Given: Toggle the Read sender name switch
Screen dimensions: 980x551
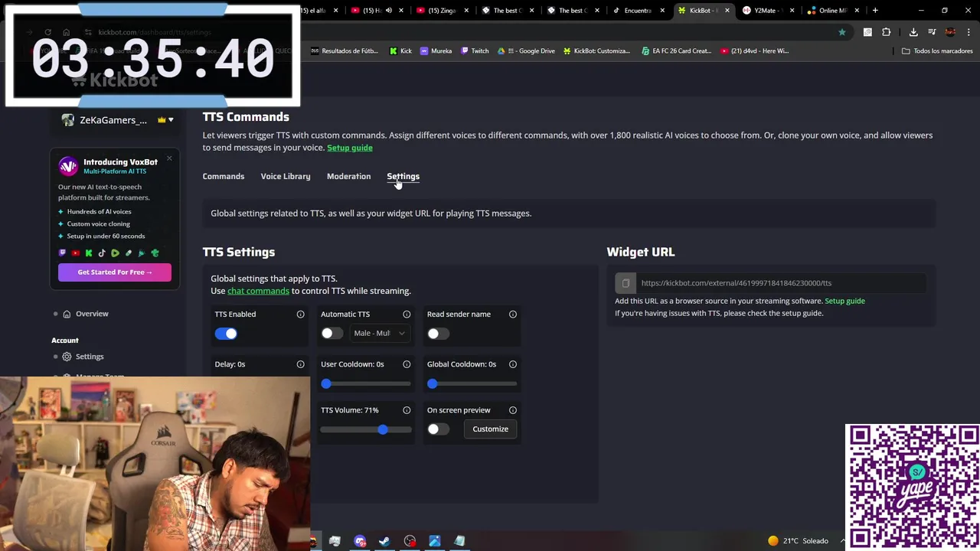Looking at the screenshot, I should coord(438,334).
